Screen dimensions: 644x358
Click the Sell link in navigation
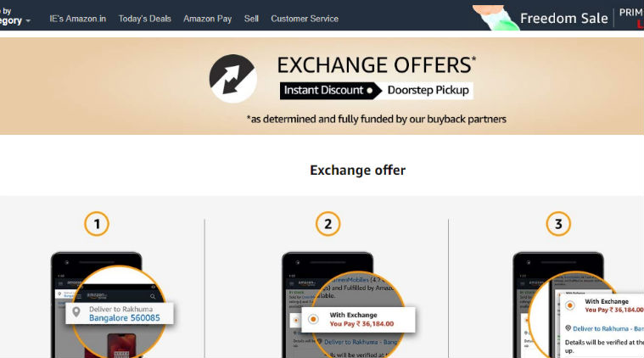(x=251, y=19)
